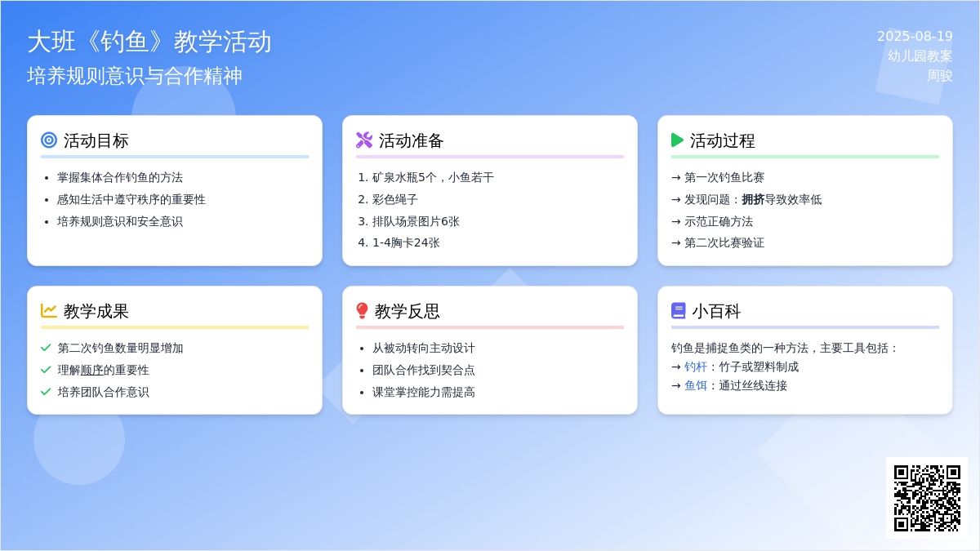The image size is (980, 551).
Task: Click subtitle 培养规则意识与合作精神
Action: click(135, 76)
